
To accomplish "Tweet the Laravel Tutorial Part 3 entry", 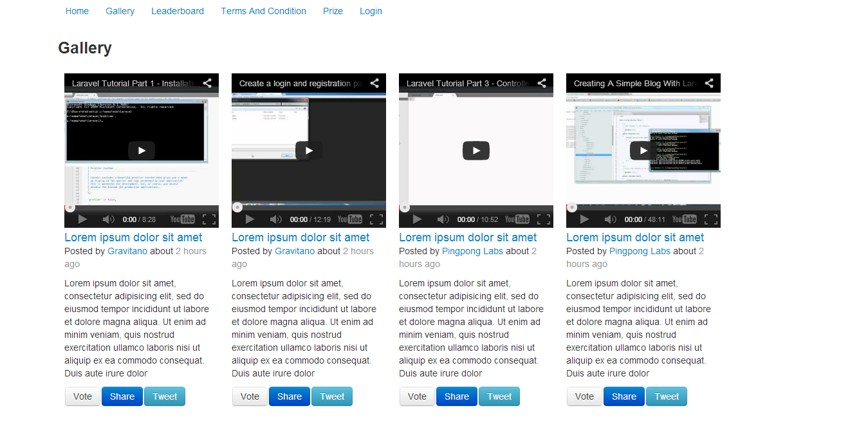I will tap(499, 396).
